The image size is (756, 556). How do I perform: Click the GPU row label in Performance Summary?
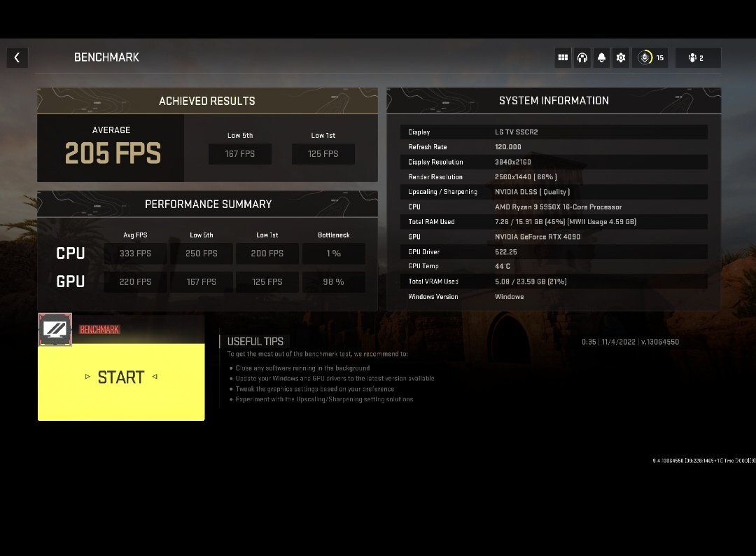pos(71,282)
